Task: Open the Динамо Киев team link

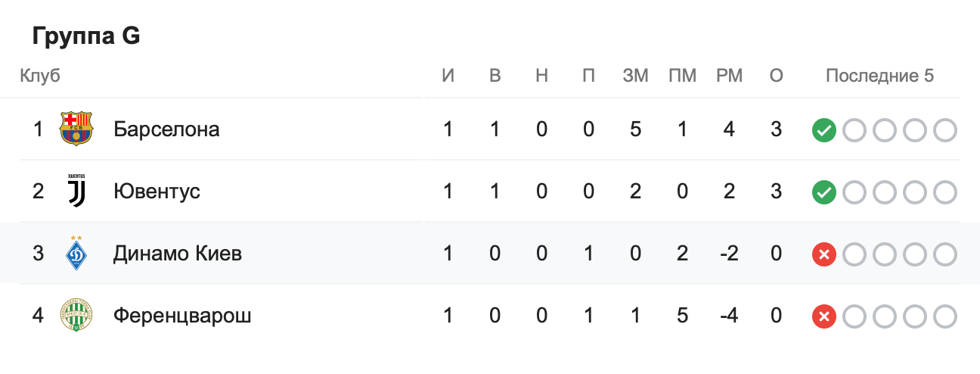Action: click(178, 254)
